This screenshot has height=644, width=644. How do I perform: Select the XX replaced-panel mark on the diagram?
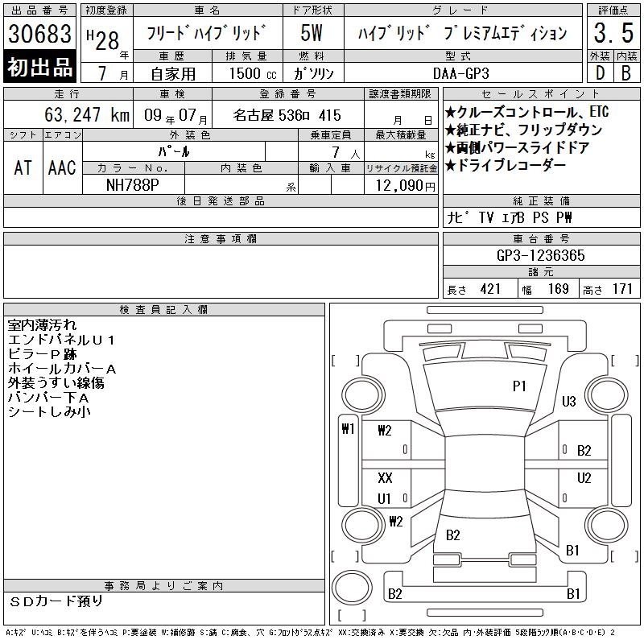[x=385, y=478]
